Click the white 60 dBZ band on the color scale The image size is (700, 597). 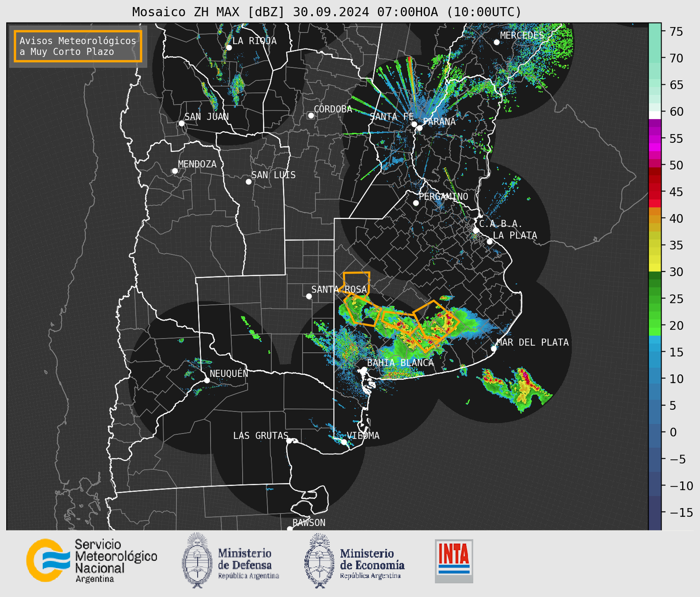(655, 115)
